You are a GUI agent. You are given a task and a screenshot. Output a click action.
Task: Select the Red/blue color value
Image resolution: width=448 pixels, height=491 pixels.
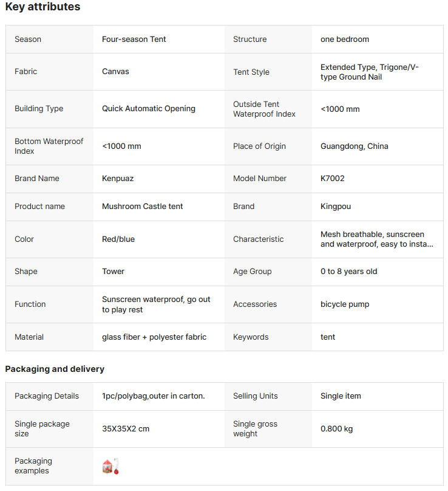118,239
